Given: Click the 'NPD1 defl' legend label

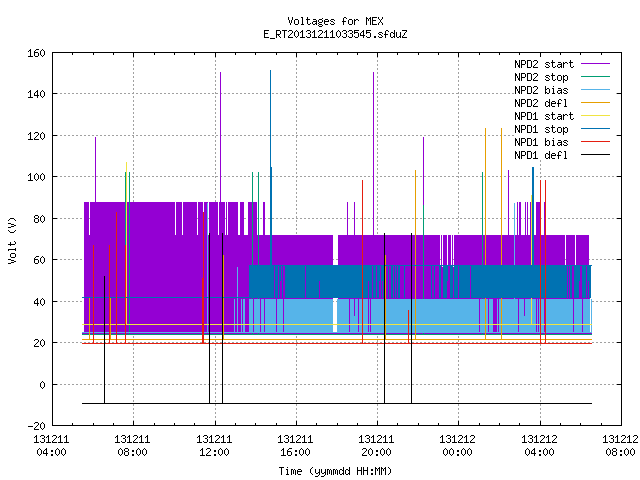Looking at the screenshot, I should (541, 155).
